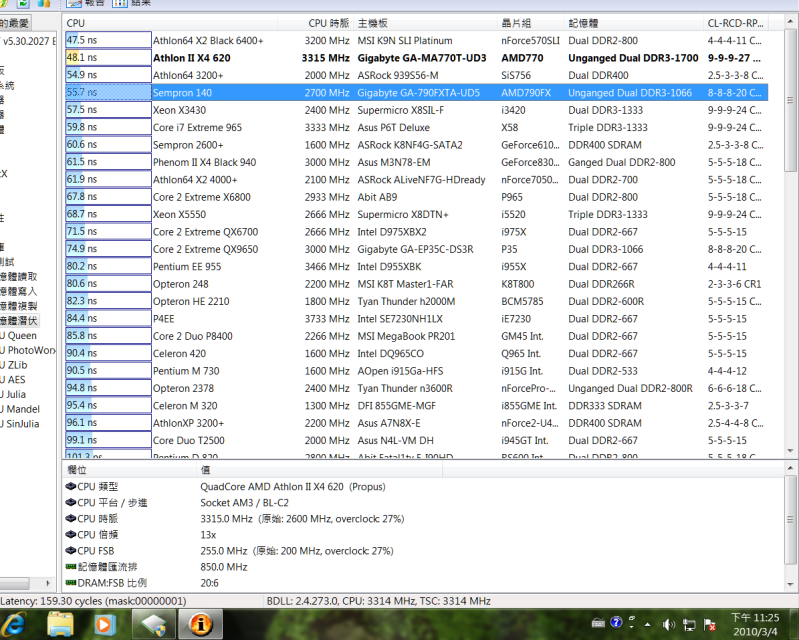Switch to the orange info app in taskbar
This screenshot has width=799, height=640.
coord(201,624)
